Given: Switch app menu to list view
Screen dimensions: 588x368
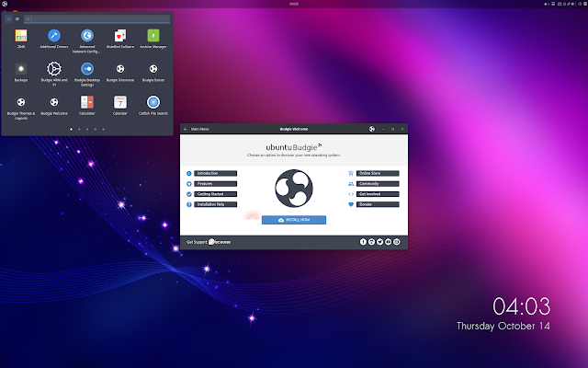Looking at the screenshot, I should click(x=17, y=18).
